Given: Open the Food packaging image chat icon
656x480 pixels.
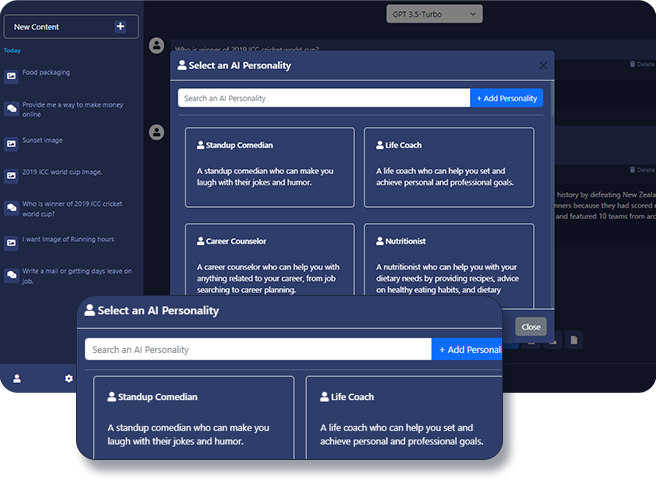Looking at the screenshot, I should coord(11,76).
